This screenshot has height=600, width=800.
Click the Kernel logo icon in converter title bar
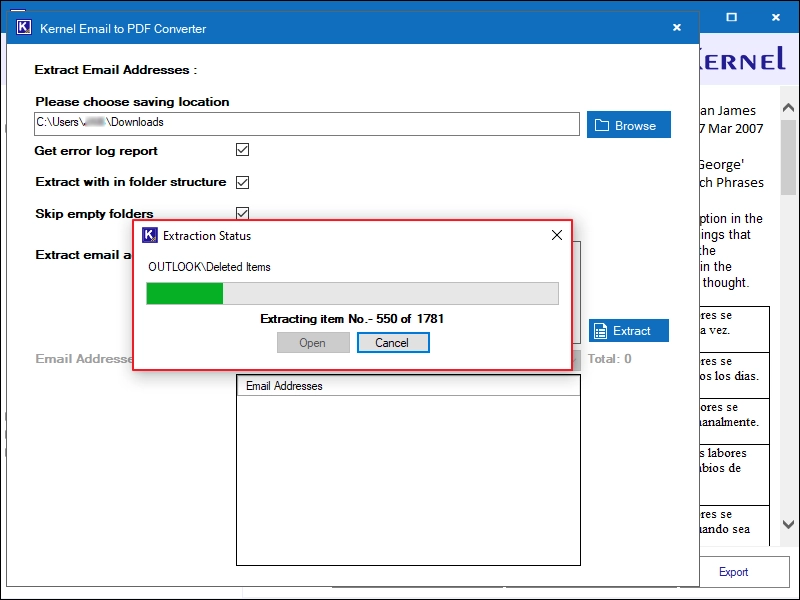point(24,27)
